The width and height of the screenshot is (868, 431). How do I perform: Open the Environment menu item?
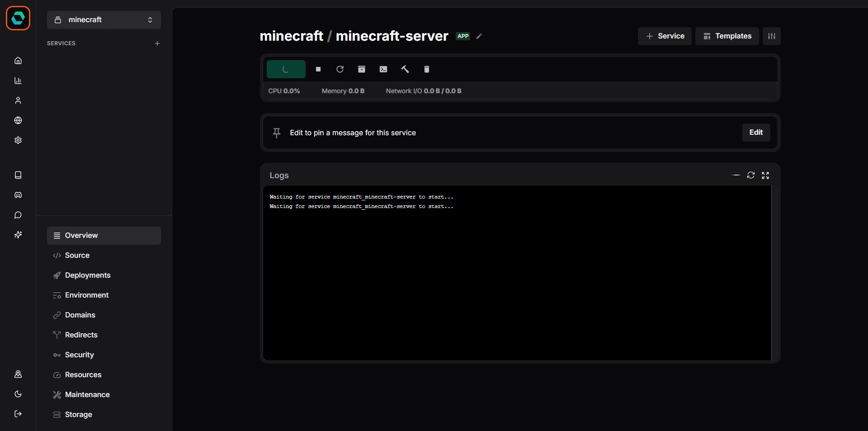[x=104, y=295]
